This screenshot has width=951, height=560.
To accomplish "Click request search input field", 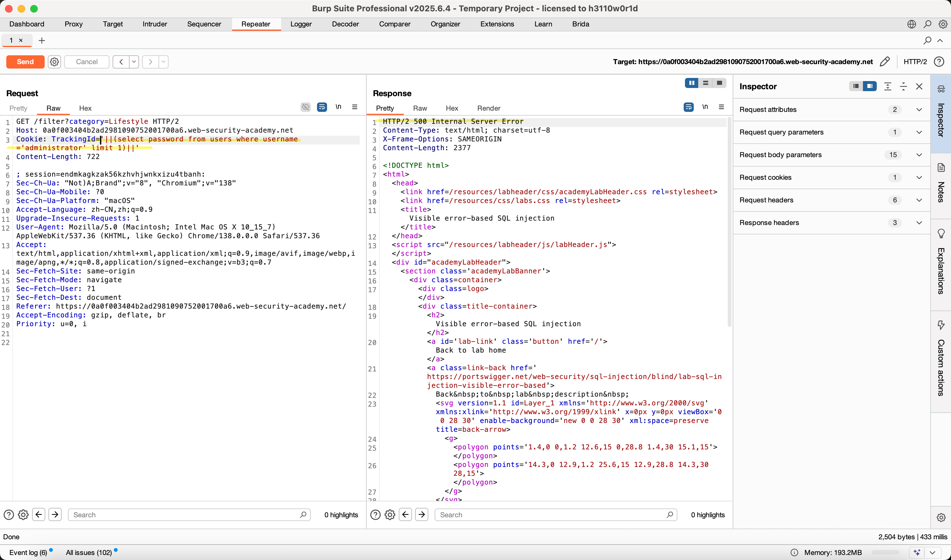I will 189,515.
